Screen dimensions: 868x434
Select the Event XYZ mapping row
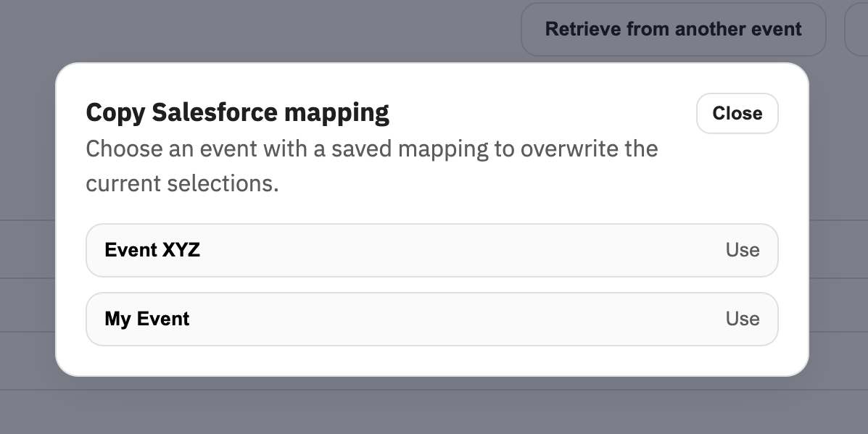coord(431,250)
